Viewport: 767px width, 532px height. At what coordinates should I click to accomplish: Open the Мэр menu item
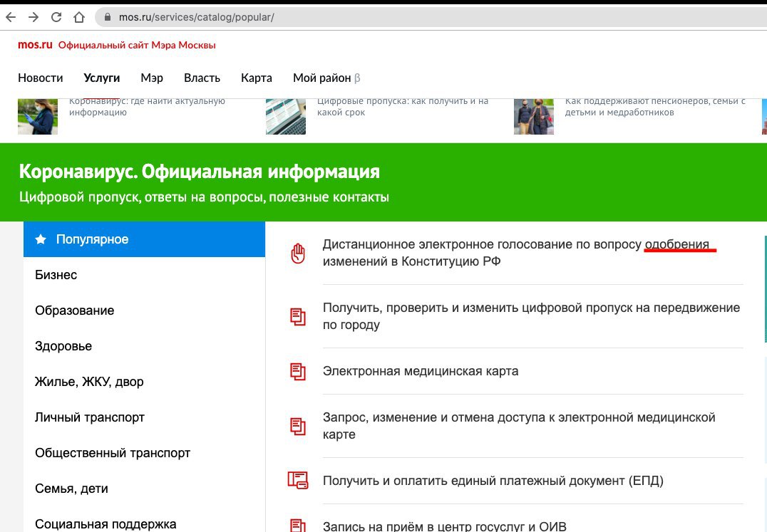pos(152,78)
